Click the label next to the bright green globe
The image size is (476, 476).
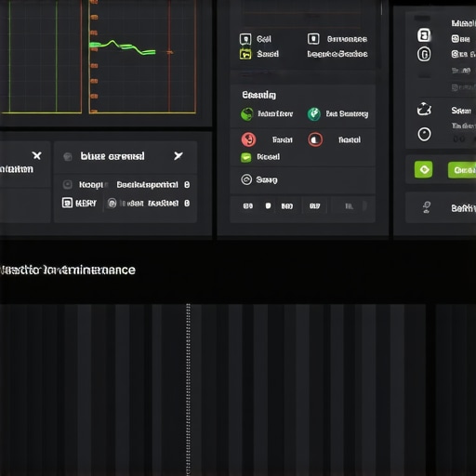tap(275, 114)
